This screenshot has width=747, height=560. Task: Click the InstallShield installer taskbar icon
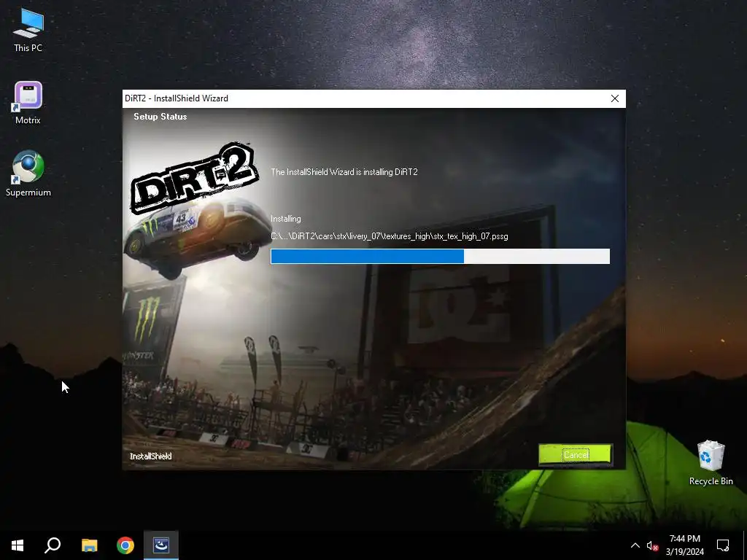161,545
